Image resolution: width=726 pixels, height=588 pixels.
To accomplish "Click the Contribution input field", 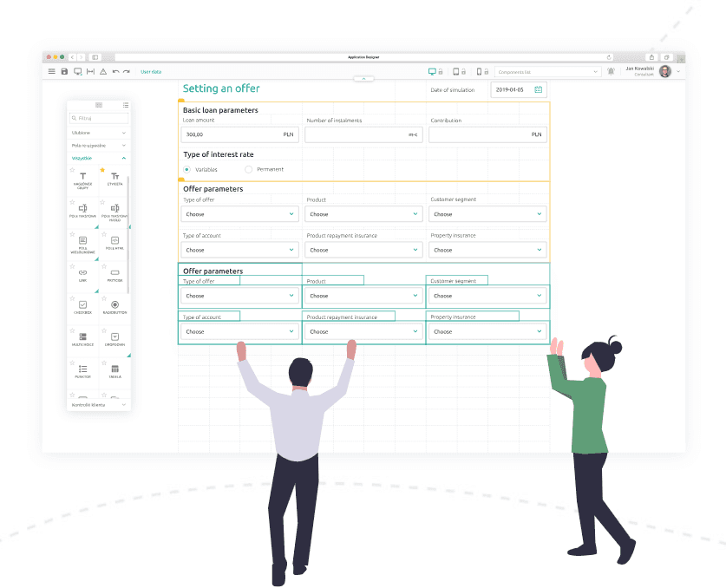I will tap(487, 134).
